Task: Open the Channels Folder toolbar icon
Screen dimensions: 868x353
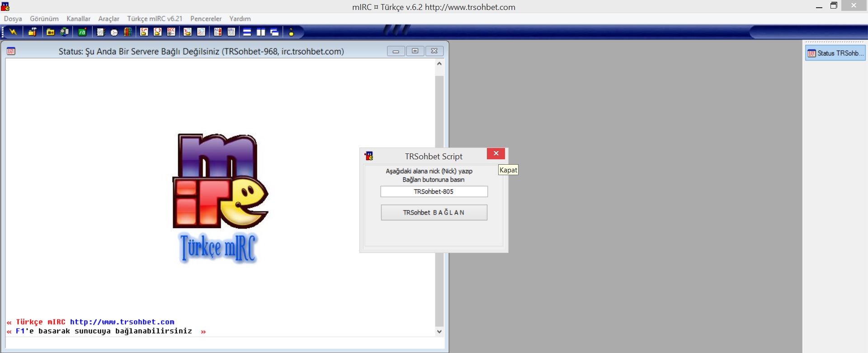Action: [51, 32]
